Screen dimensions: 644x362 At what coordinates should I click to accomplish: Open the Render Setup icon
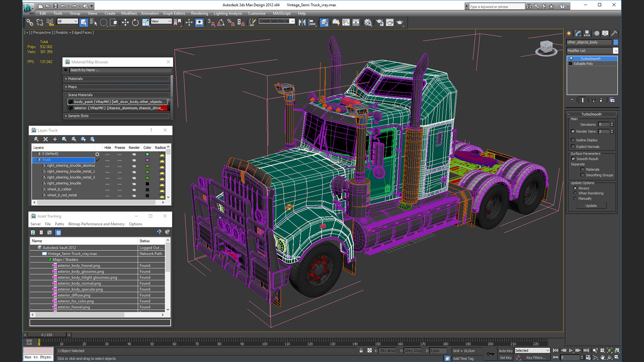tap(380, 22)
